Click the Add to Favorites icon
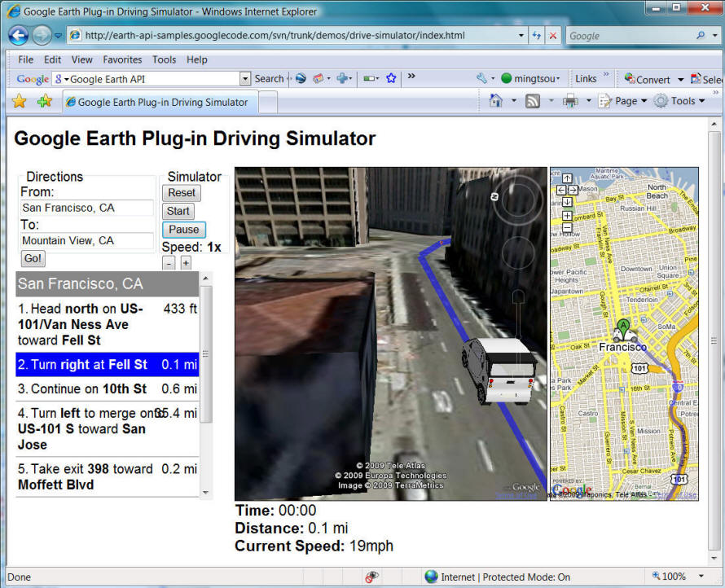The height and width of the screenshot is (588, 725). [45, 101]
